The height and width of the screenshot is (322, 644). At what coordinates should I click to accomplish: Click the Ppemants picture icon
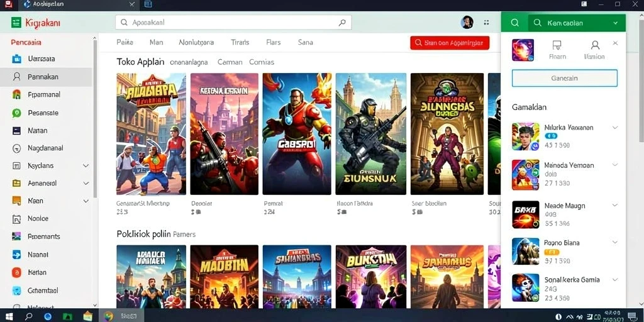click(x=16, y=236)
